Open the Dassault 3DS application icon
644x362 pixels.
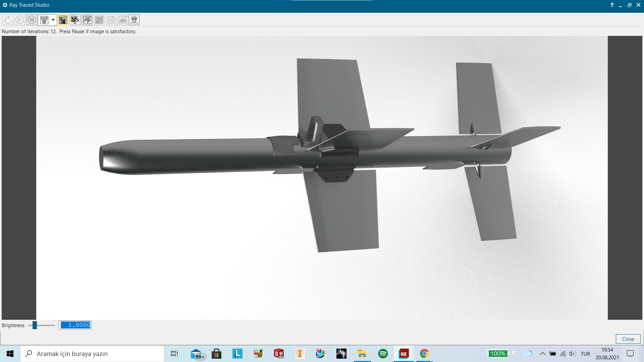pyautogui.click(x=341, y=354)
